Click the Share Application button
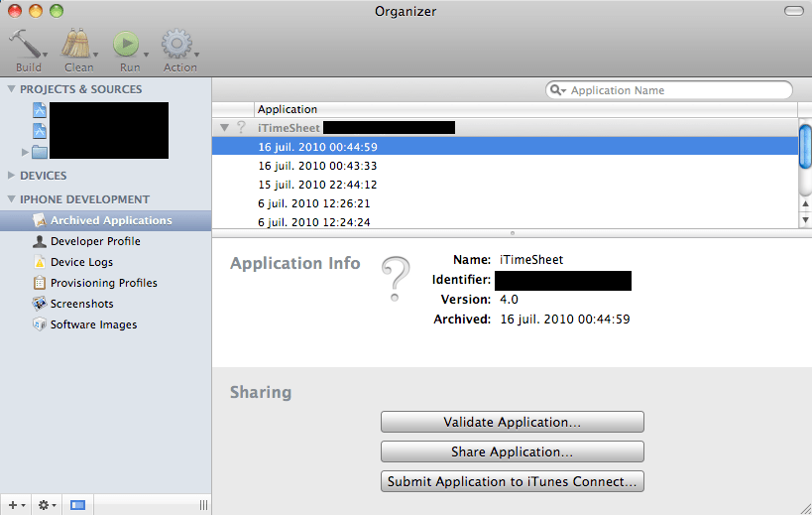812x515 pixels. 512,451
